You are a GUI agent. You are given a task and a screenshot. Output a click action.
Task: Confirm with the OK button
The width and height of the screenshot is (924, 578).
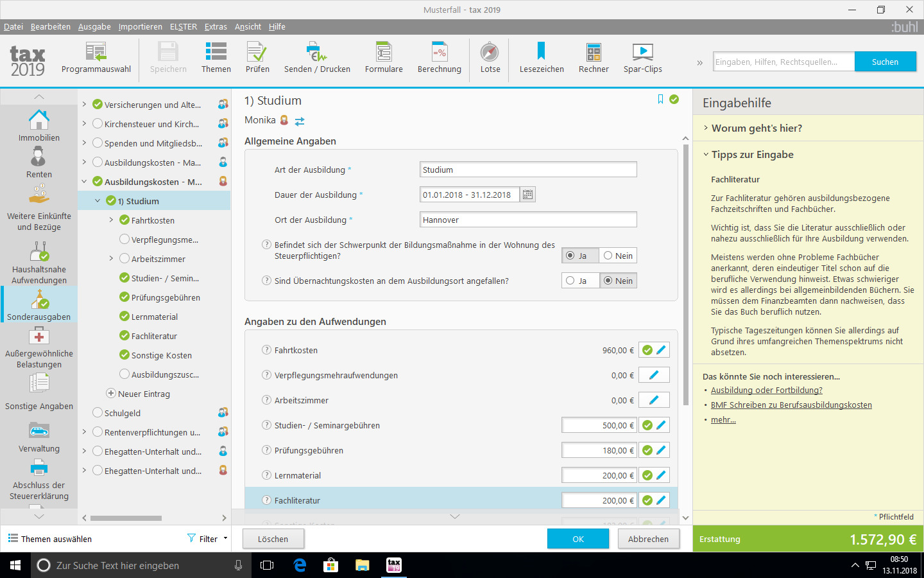pyautogui.click(x=578, y=539)
